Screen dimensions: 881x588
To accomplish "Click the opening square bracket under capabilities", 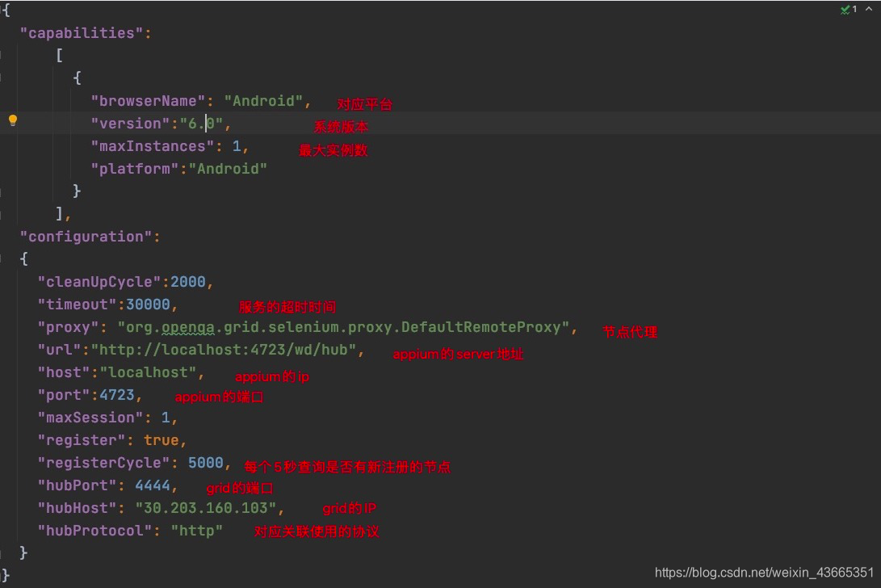I will pos(59,56).
